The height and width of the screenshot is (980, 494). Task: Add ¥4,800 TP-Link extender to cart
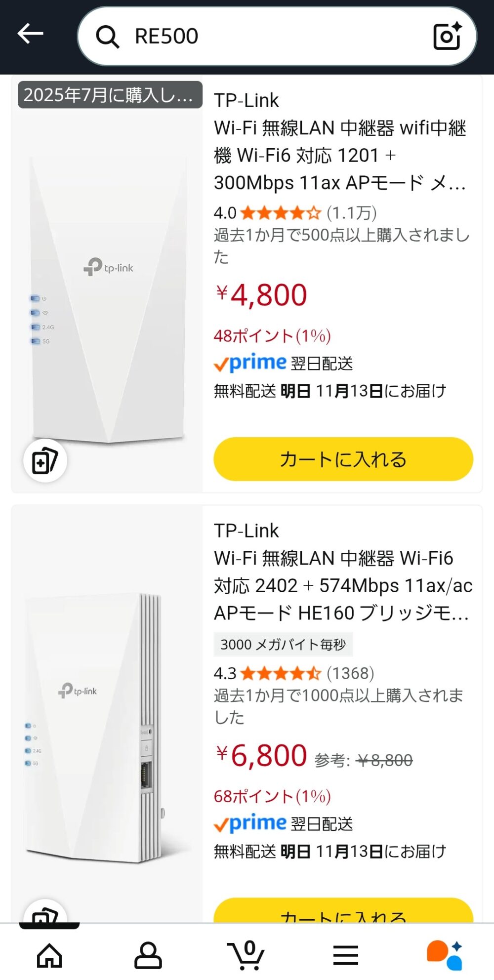point(343,459)
